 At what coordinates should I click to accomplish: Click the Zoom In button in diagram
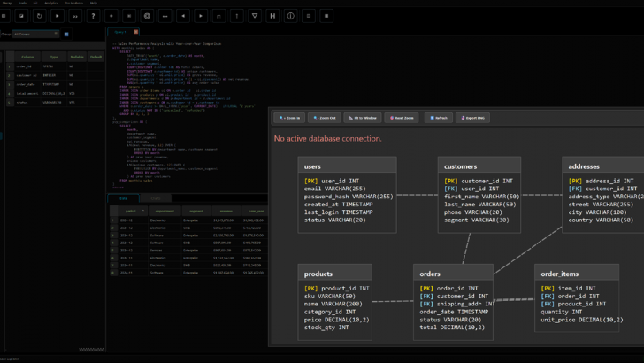(x=290, y=117)
